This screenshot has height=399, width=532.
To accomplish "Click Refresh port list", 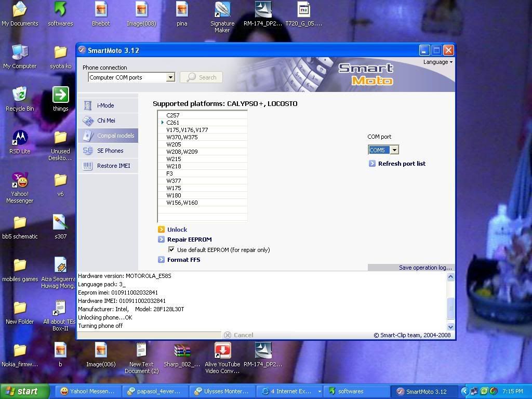I will (402, 164).
